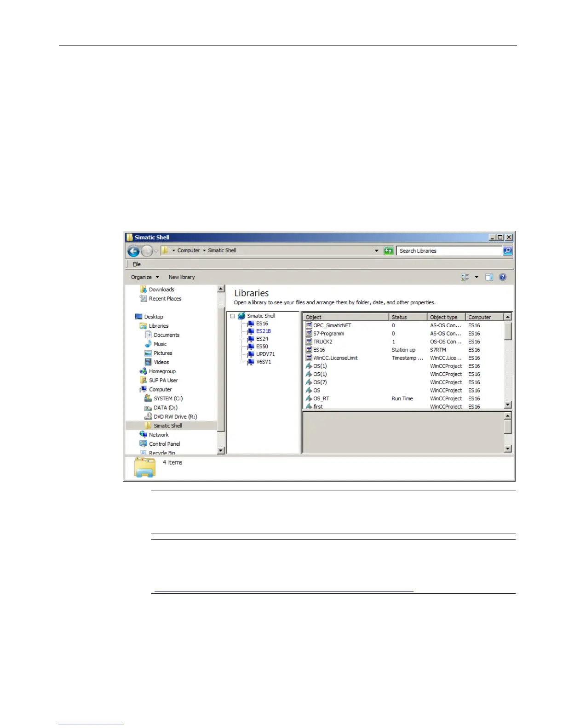Refresh the Simatic Shell address bar
Viewport: 563px width, 728px height.
tap(389, 250)
